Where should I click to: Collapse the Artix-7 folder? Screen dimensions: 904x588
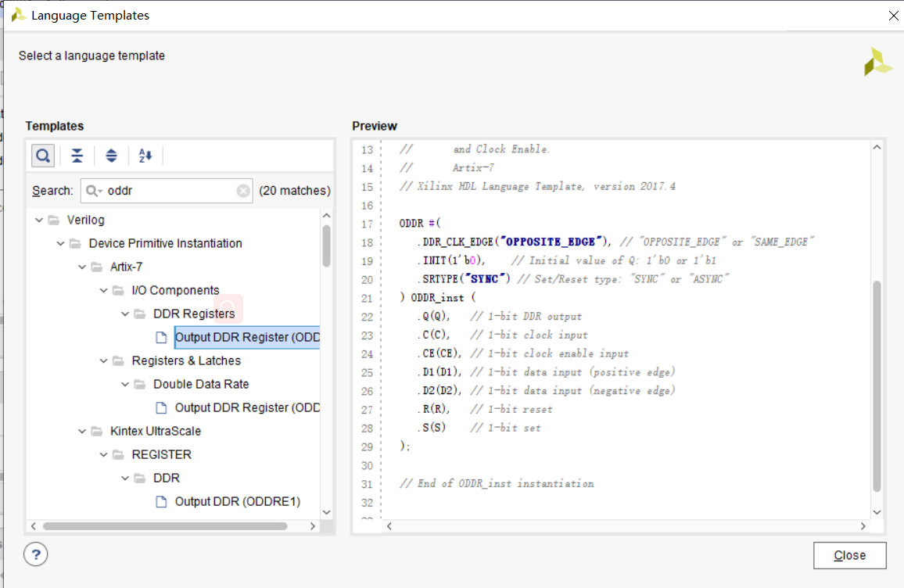click(83, 267)
